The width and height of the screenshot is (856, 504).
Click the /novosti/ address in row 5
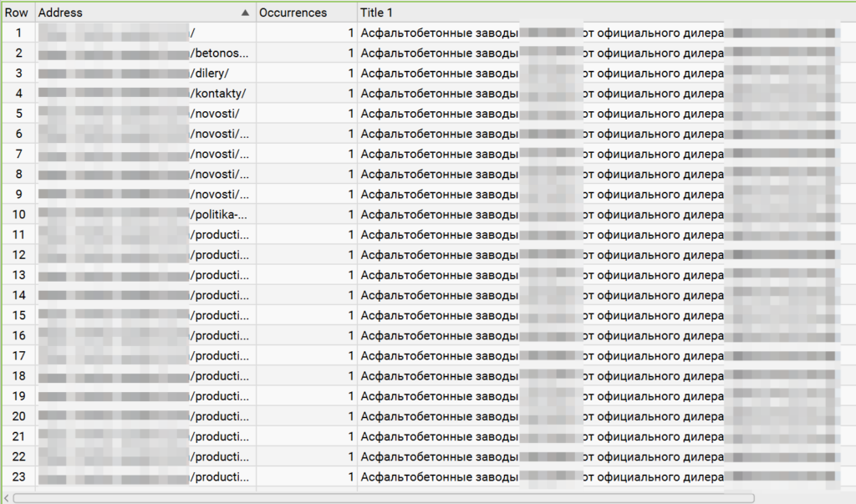pos(215,114)
